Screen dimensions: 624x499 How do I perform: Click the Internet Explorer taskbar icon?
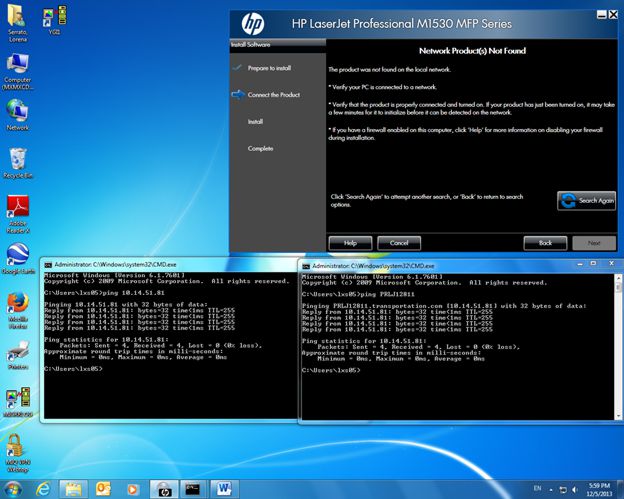(x=43, y=488)
